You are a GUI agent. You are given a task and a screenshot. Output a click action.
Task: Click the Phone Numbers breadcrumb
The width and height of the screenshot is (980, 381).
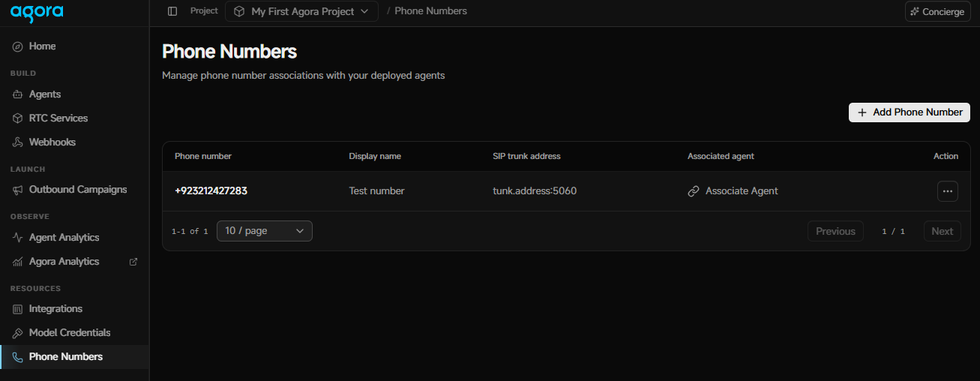click(431, 11)
